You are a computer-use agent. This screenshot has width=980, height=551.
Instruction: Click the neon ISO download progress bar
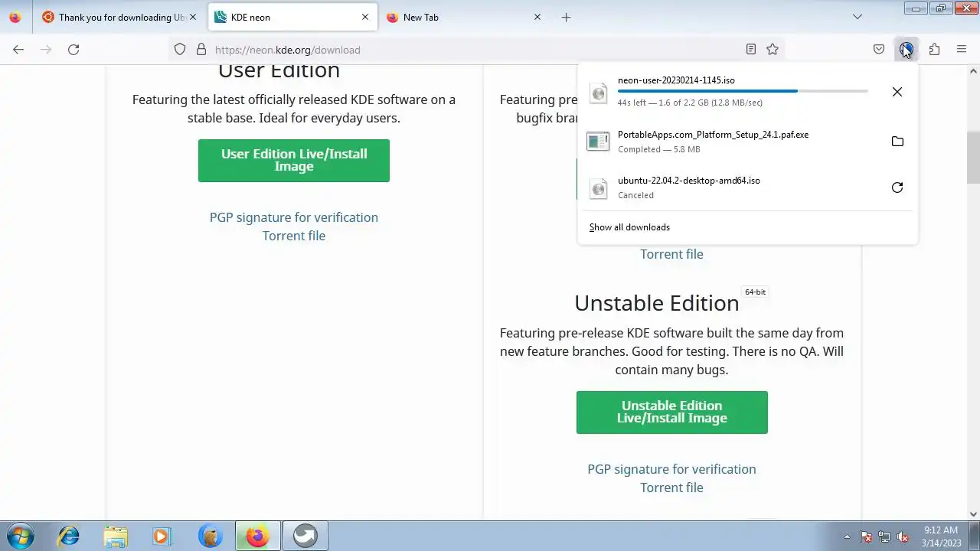743,91
